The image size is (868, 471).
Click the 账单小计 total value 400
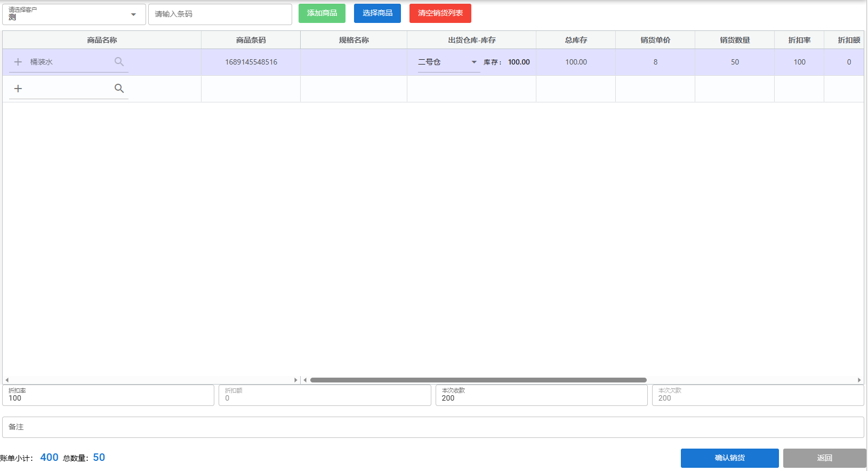[x=49, y=458]
